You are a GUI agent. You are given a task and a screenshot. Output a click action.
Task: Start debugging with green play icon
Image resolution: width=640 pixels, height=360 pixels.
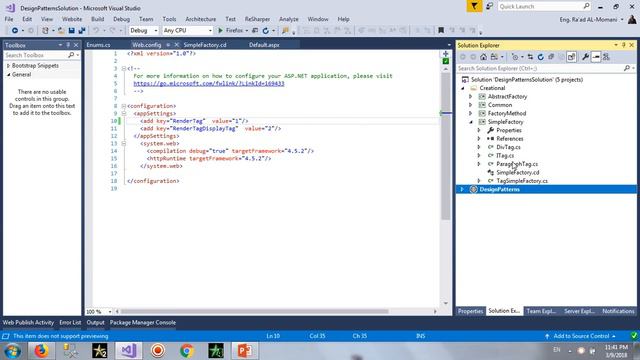[x=220, y=31]
